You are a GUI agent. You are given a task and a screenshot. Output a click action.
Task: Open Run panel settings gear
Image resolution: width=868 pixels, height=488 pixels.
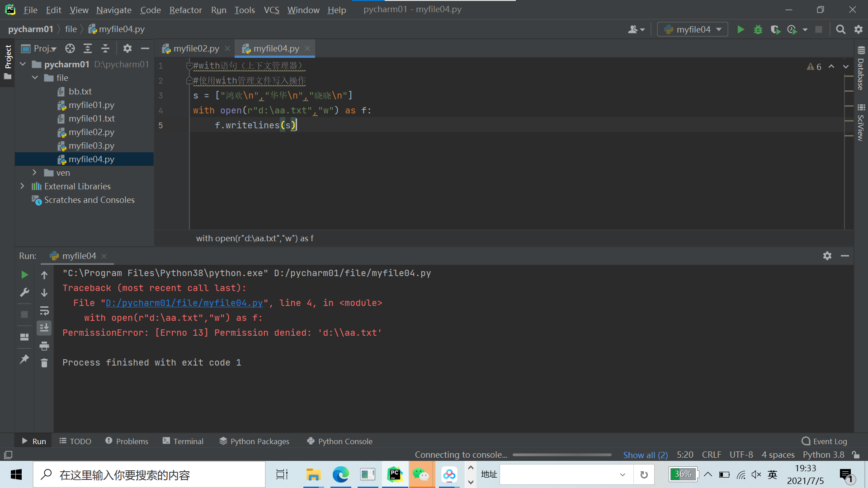point(827,256)
